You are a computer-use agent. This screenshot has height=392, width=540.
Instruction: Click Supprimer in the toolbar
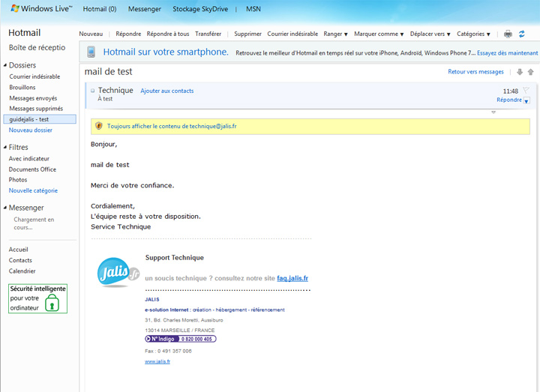pos(247,34)
